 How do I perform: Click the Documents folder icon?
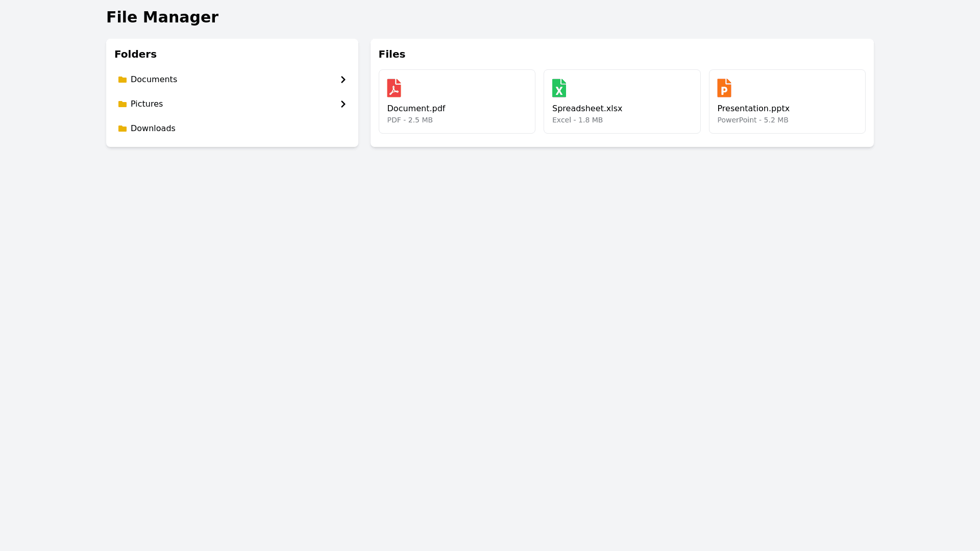click(x=122, y=80)
